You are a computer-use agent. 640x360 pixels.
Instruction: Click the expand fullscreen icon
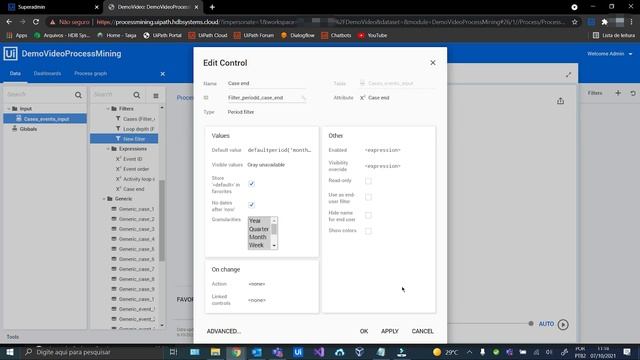(x=568, y=75)
